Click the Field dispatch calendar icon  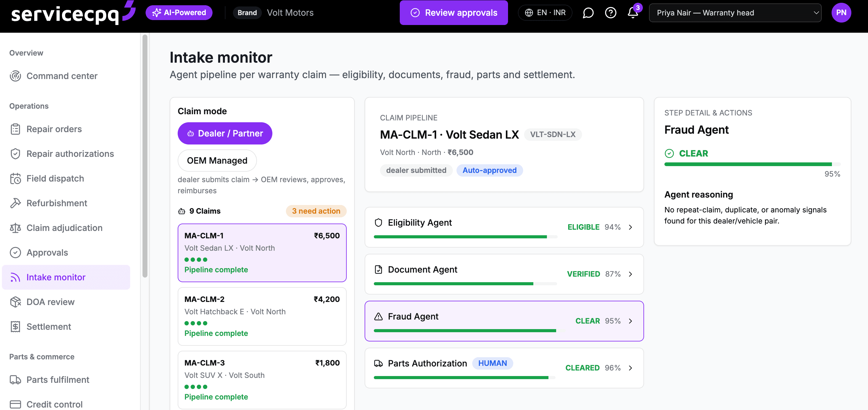[x=15, y=178]
